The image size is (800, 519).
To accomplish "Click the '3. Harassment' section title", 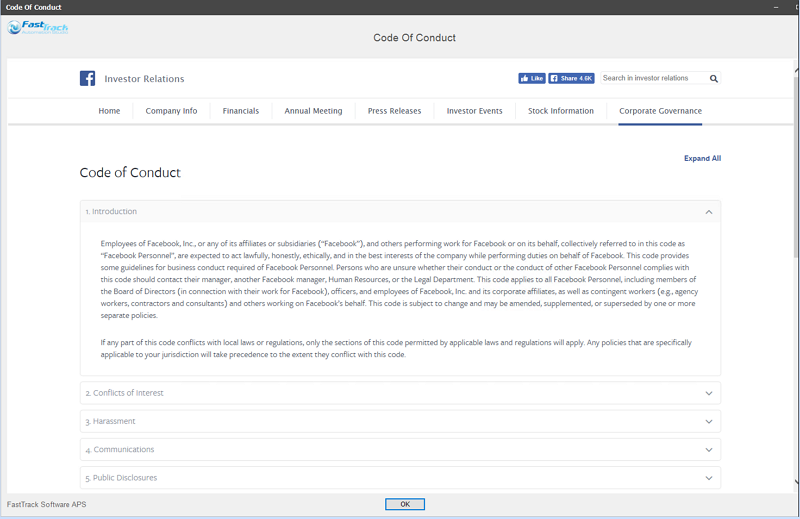I will pyautogui.click(x=110, y=421).
